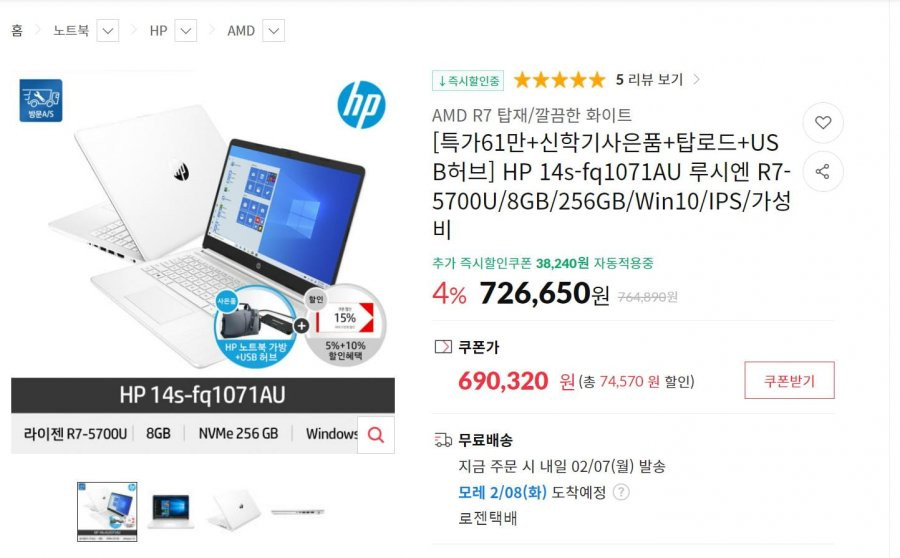Expand the 노트북 category dropdown
This screenshot has width=900, height=558.
tap(108, 31)
